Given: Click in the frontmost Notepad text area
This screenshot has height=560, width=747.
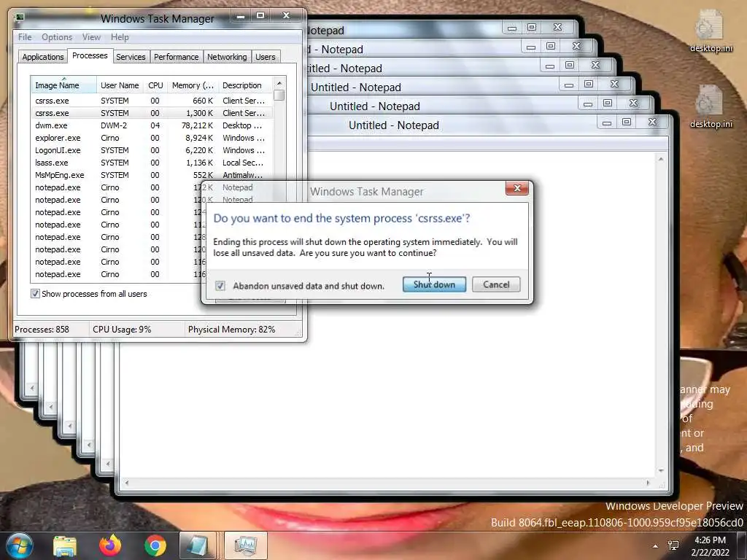Looking at the screenshot, I should tap(387, 391).
